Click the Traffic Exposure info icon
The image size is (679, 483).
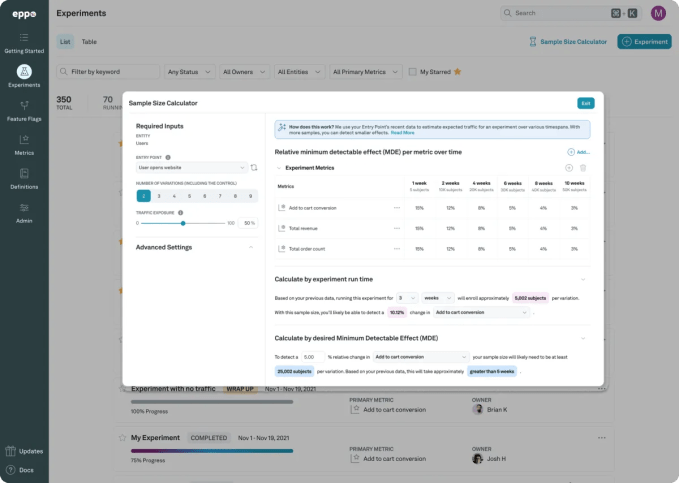coord(182,212)
